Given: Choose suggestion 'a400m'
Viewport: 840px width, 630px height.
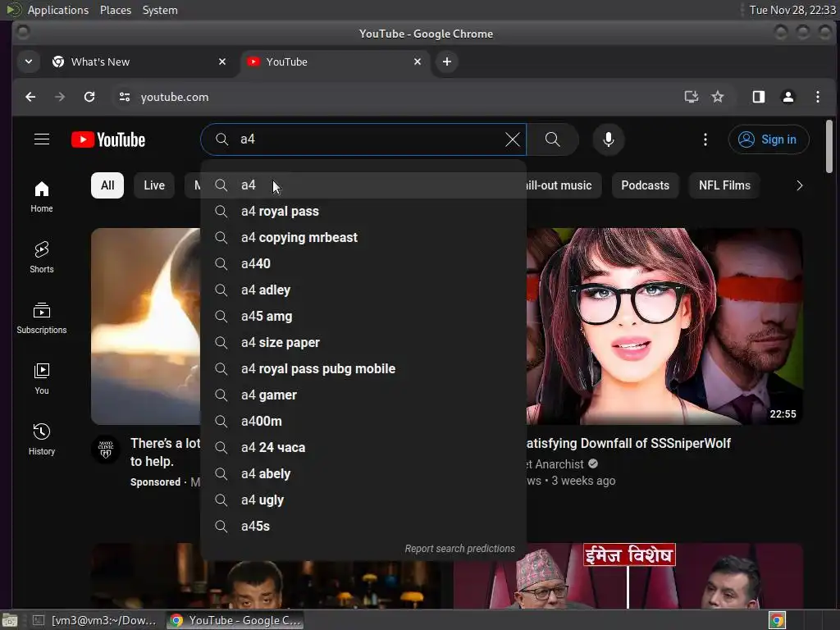Looking at the screenshot, I should click(x=363, y=422).
